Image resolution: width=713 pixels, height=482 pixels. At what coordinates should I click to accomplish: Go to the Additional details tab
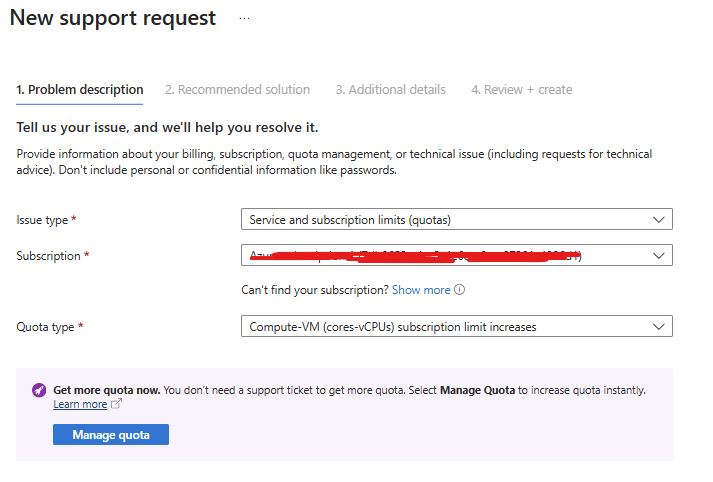[391, 89]
